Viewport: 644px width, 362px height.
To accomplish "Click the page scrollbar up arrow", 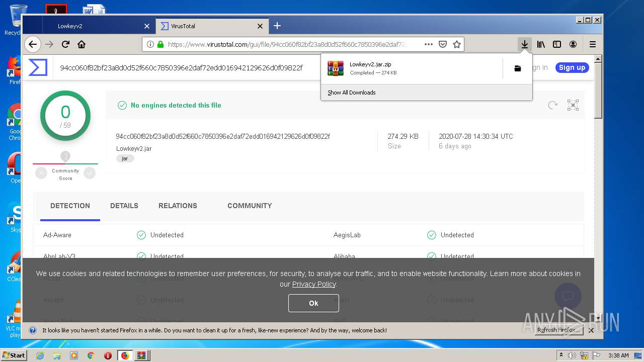I will click(x=598, y=59).
